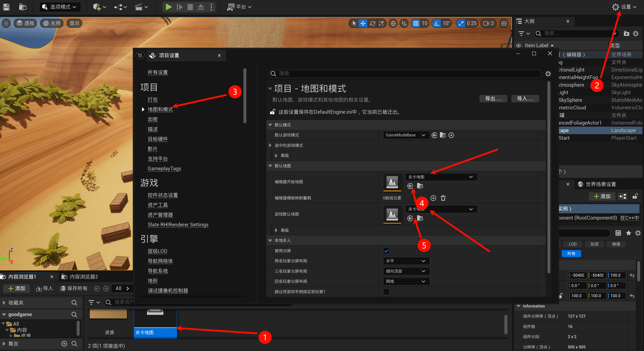Viewport: 644px width, 351px height.
Task: Save current level with floppy disk icon
Action: pyautogui.click(x=6, y=7)
